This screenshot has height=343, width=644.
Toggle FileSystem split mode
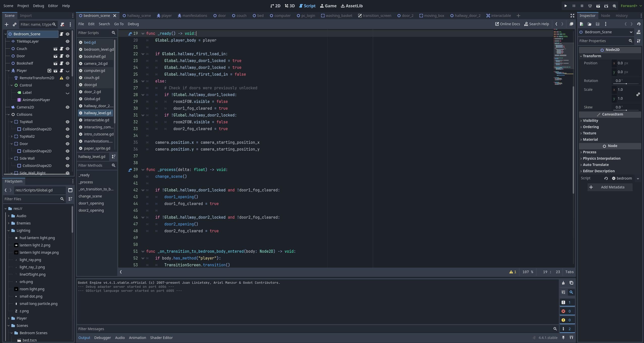(70, 190)
